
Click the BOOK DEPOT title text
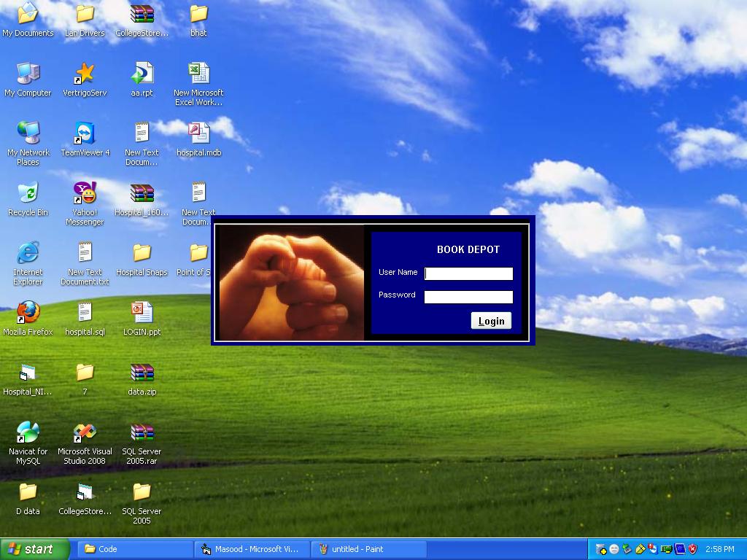point(468,249)
